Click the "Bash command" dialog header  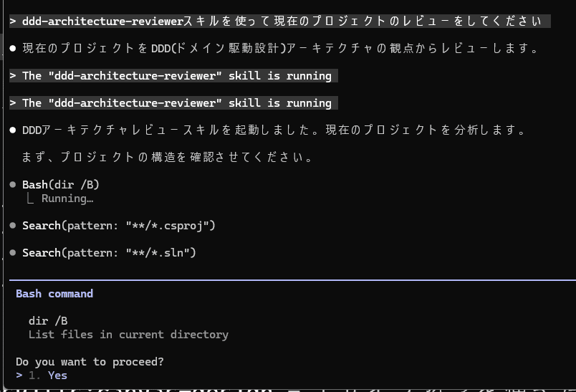pos(54,294)
